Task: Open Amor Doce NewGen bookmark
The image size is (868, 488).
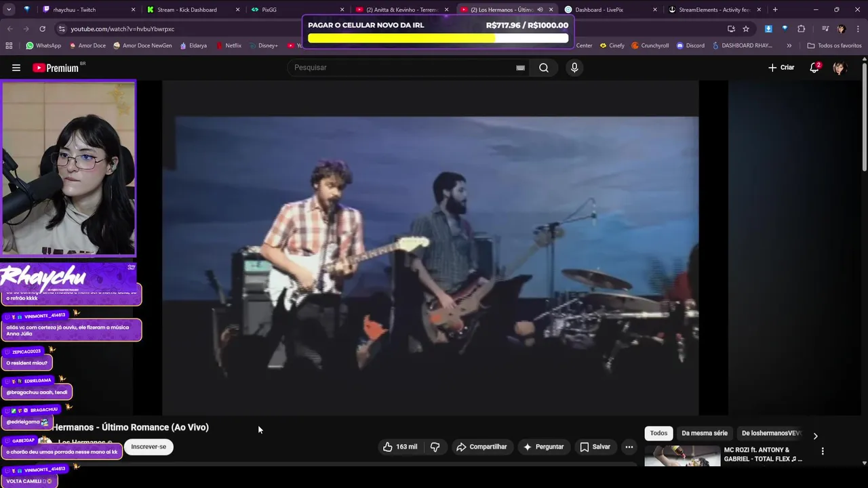Action: tap(142, 45)
